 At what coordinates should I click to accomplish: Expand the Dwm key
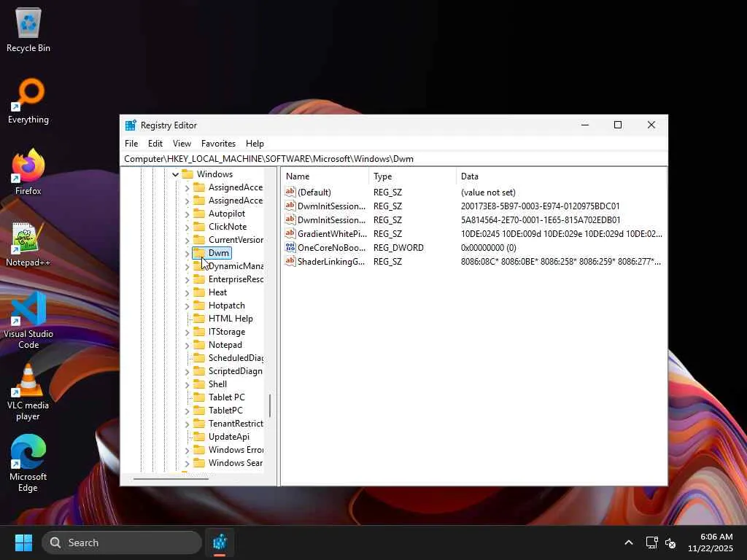pyautogui.click(x=187, y=253)
